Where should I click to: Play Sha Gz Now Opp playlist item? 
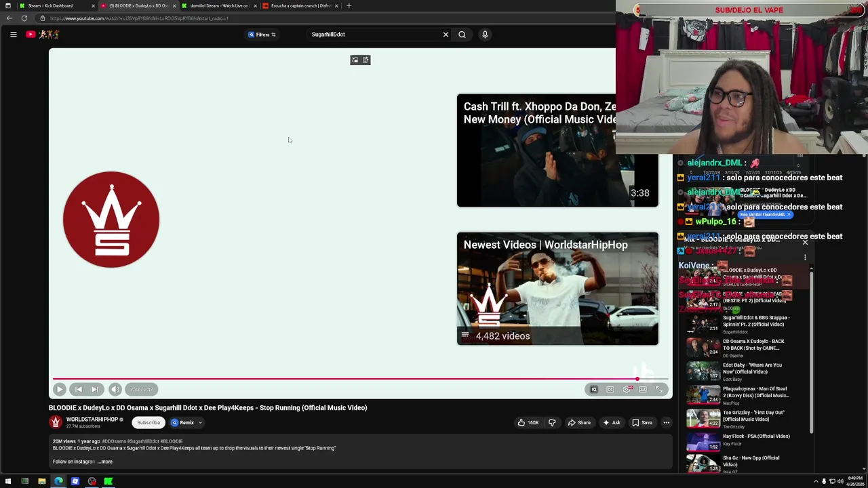739,464
